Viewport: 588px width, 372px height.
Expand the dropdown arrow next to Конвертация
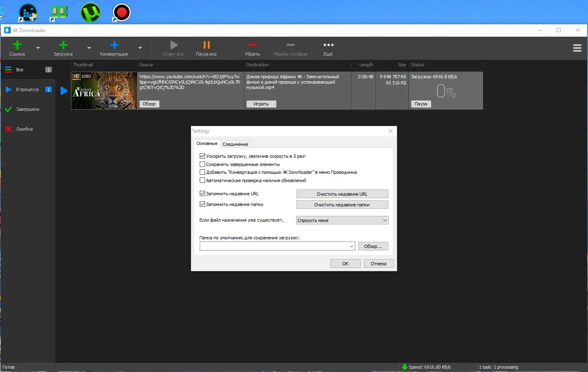140,48
